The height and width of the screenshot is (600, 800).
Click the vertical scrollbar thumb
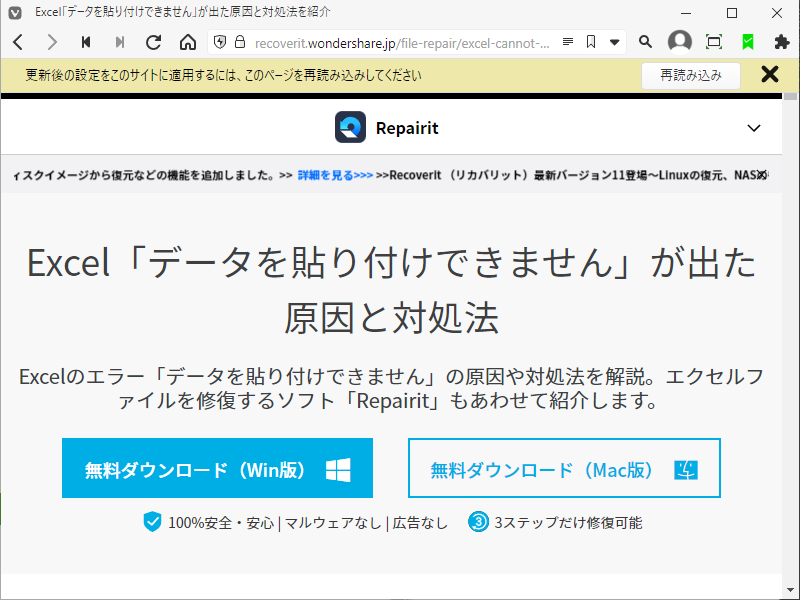click(x=790, y=96)
